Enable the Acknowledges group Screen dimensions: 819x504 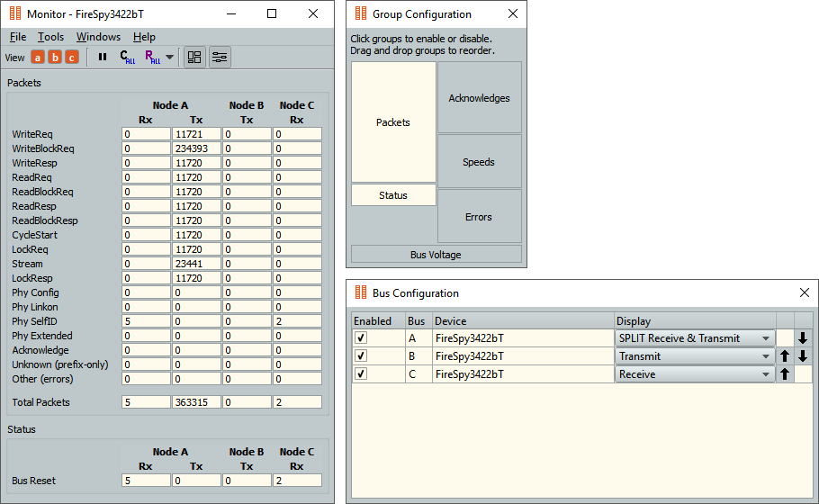coord(479,98)
